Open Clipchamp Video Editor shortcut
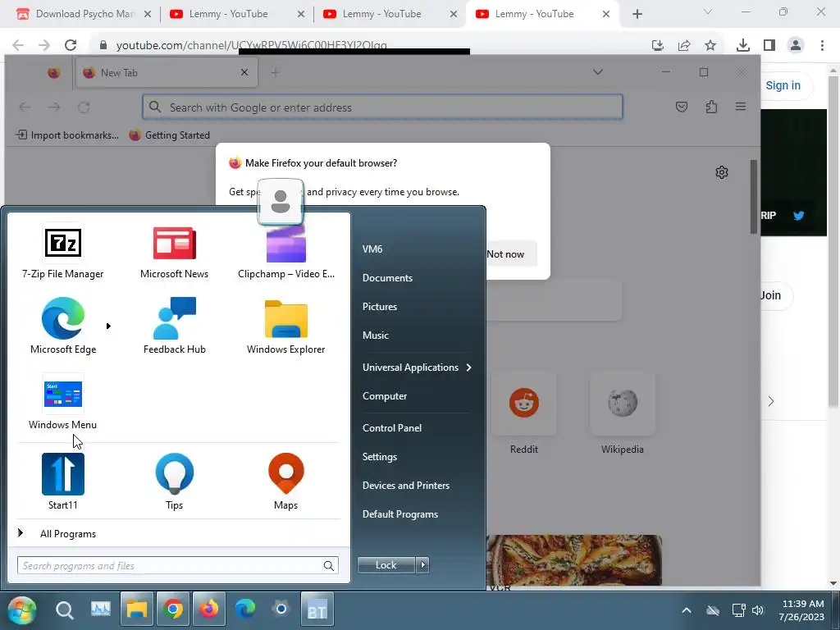 (x=286, y=251)
